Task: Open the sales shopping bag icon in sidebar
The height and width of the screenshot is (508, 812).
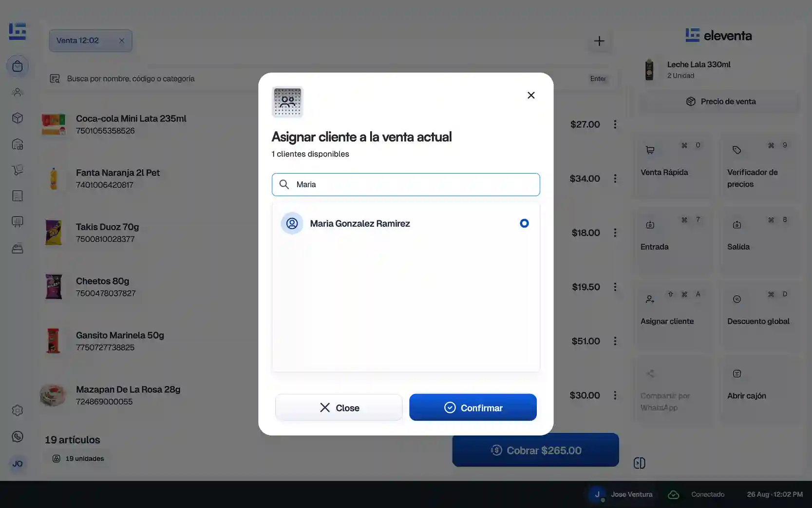Action: pos(18,66)
